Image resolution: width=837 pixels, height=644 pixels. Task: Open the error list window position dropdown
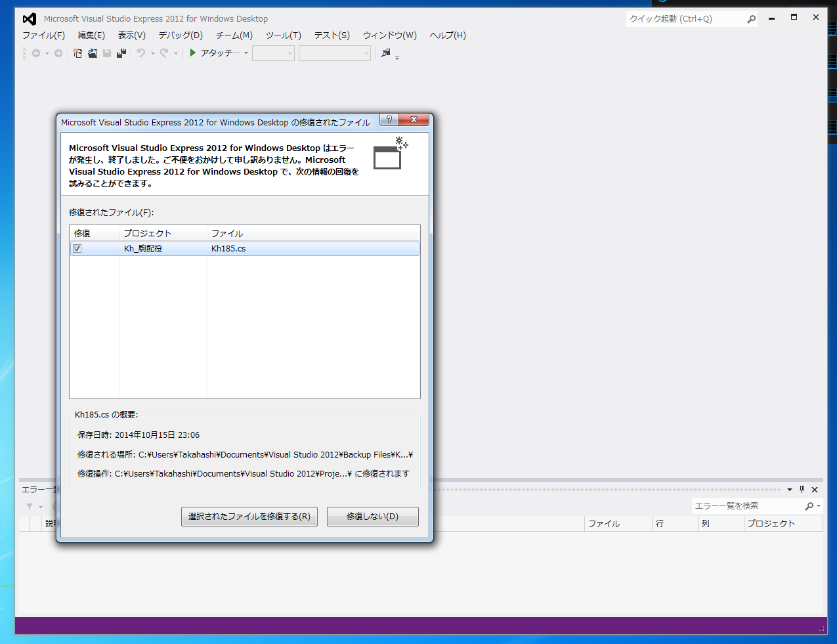pyautogui.click(x=790, y=489)
